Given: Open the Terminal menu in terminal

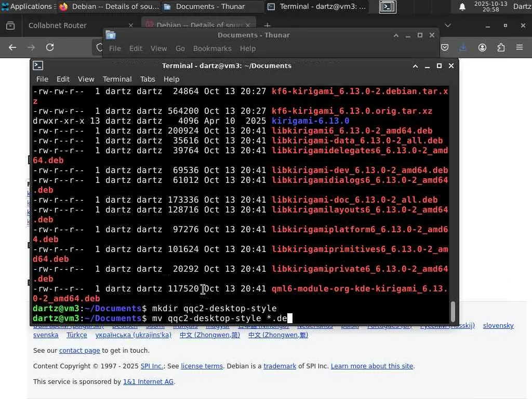Looking at the screenshot, I should click(x=117, y=79).
